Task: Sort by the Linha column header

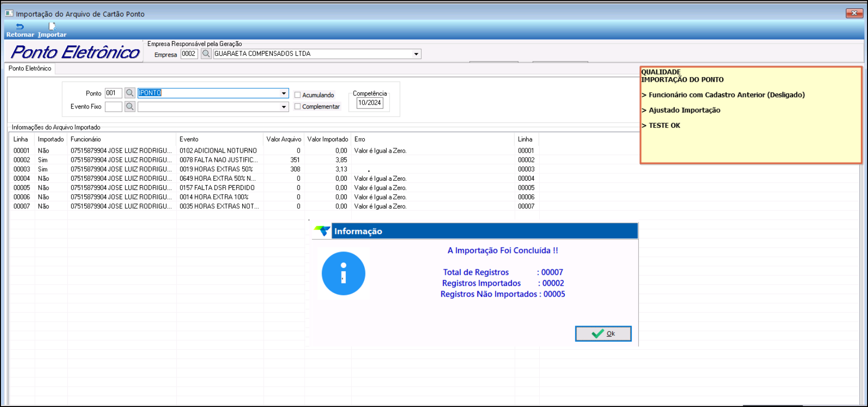Action: [21, 139]
